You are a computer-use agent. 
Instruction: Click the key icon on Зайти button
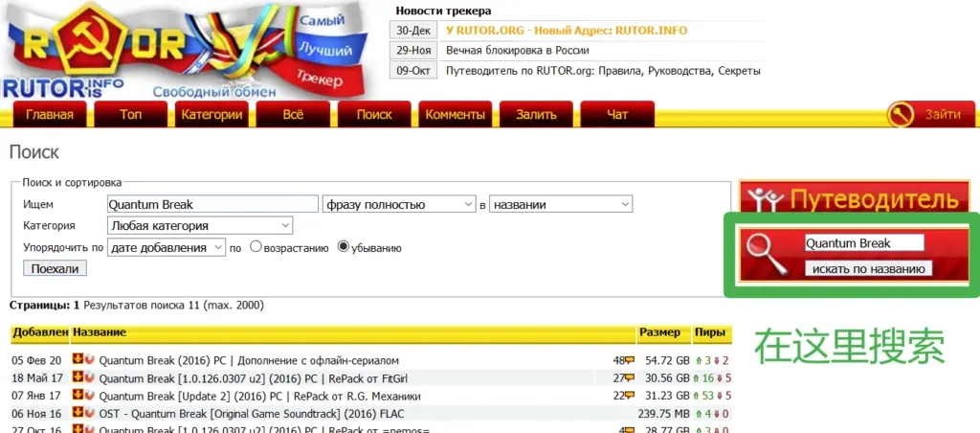click(x=902, y=115)
